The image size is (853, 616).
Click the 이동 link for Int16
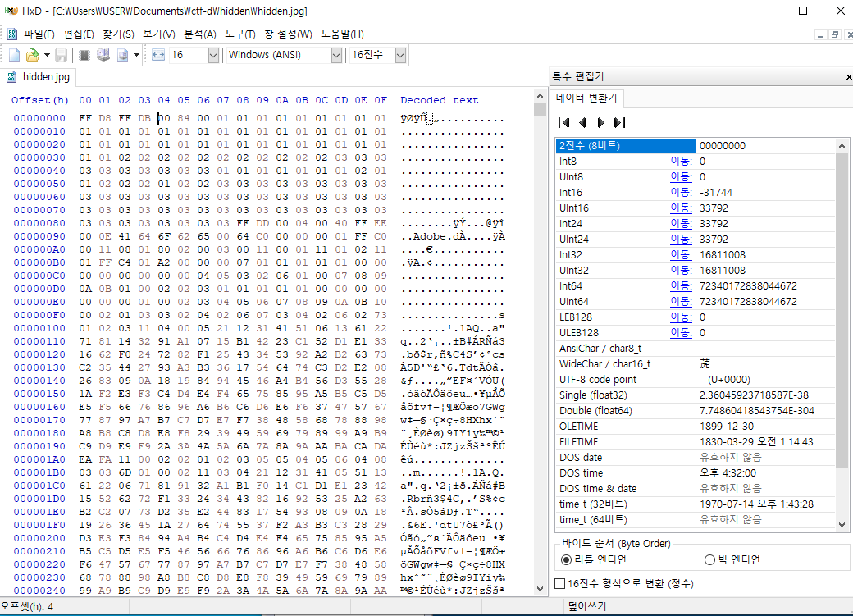pyautogui.click(x=681, y=192)
